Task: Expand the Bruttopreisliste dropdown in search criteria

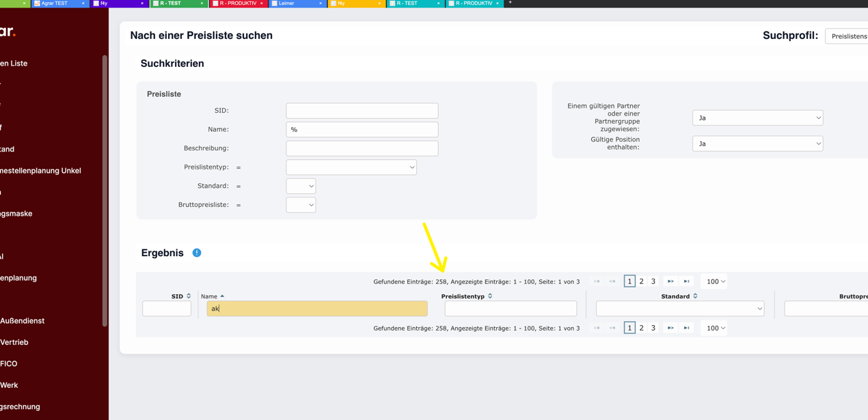Action: point(301,205)
